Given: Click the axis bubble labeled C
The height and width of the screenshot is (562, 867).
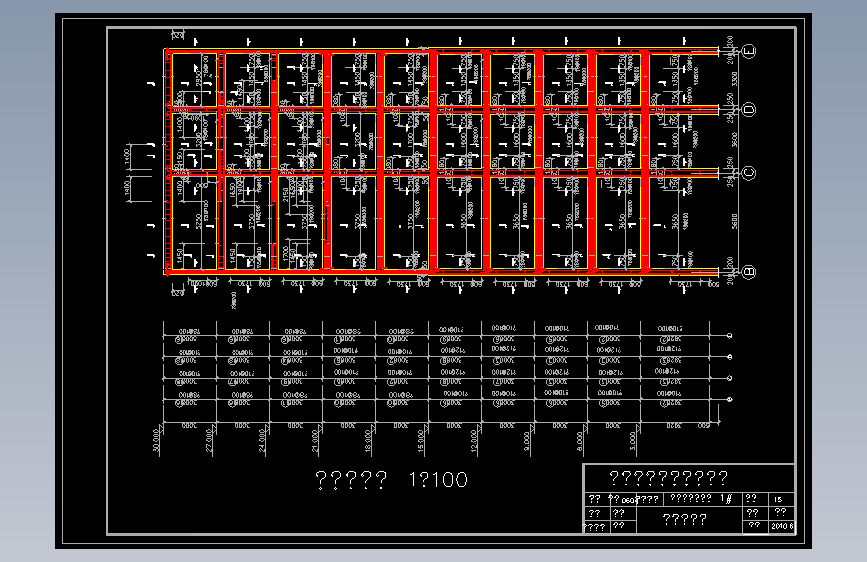Looking at the screenshot, I should (x=749, y=173).
